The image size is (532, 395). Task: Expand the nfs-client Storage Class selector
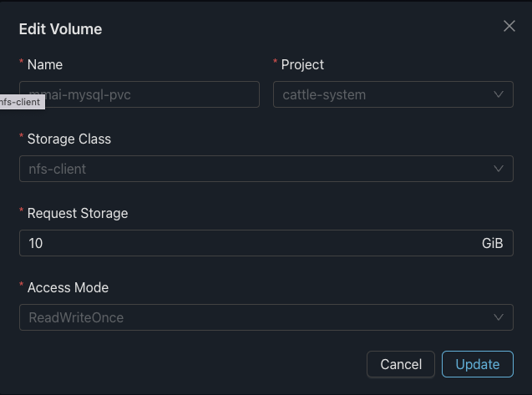251,169
